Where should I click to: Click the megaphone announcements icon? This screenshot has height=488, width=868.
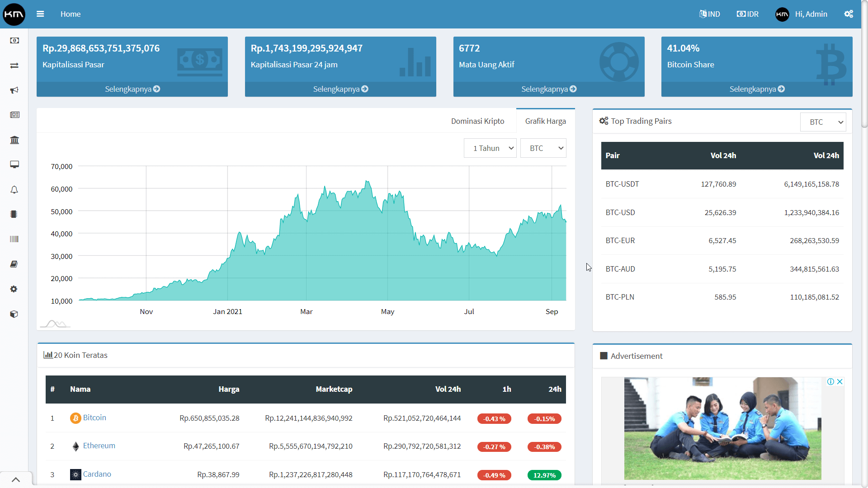click(x=14, y=90)
